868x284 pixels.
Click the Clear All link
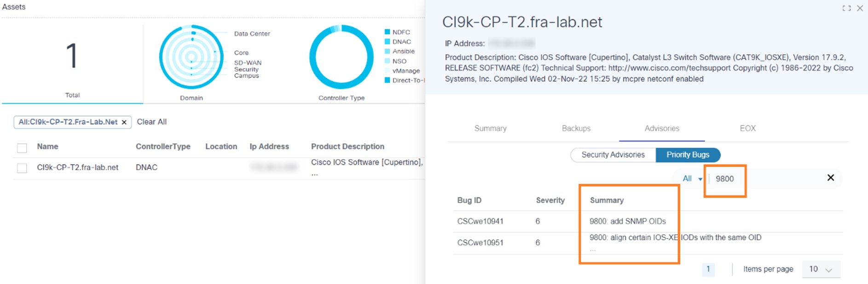click(x=151, y=122)
